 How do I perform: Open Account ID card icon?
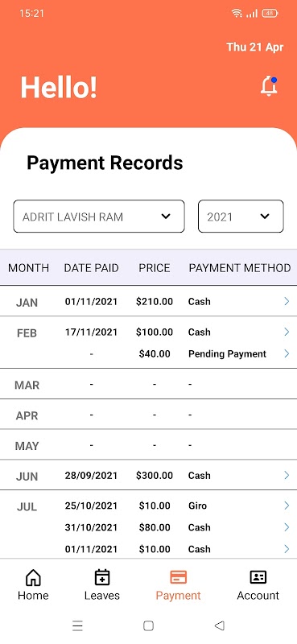258,577
